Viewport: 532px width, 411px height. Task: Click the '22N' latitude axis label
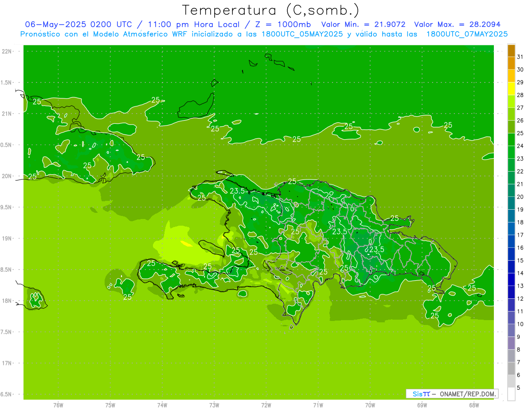click(7, 51)
